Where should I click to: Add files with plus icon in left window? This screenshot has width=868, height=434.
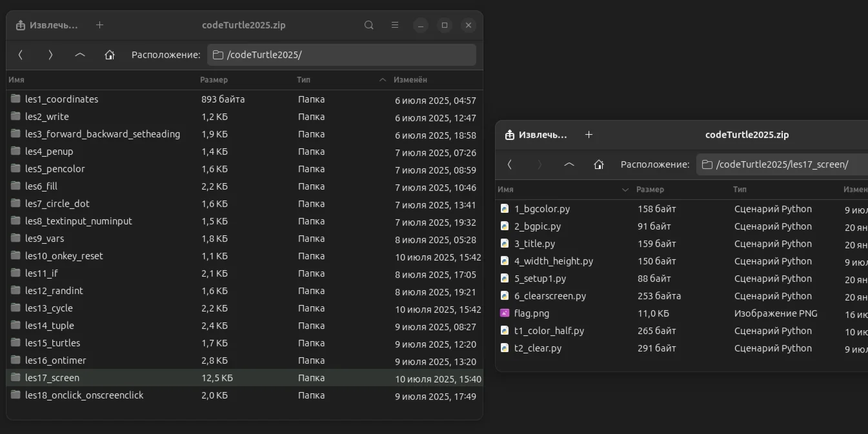pyautogui.click(x=99, y=25)
